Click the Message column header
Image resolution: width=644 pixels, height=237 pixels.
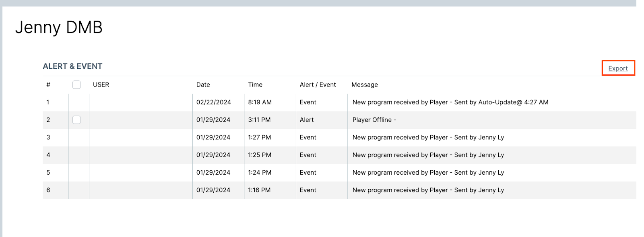pyautogui.click(x=365, y=84)
